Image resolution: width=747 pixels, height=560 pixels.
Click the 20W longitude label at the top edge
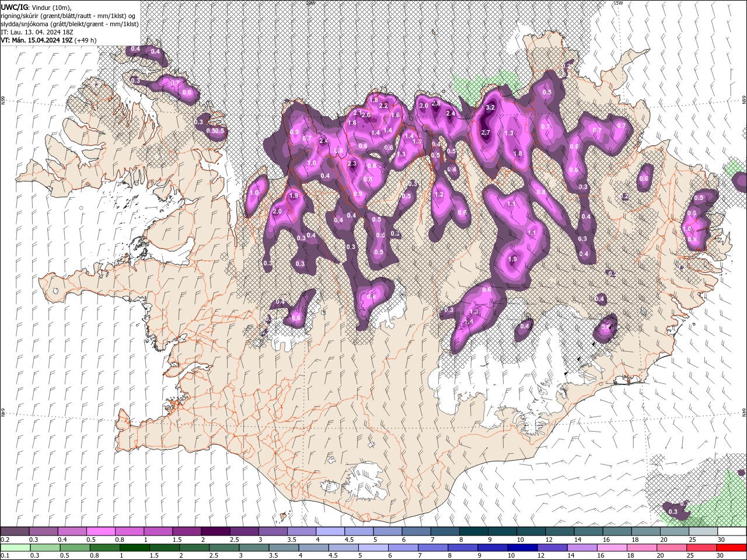click(x=310, y=3)
